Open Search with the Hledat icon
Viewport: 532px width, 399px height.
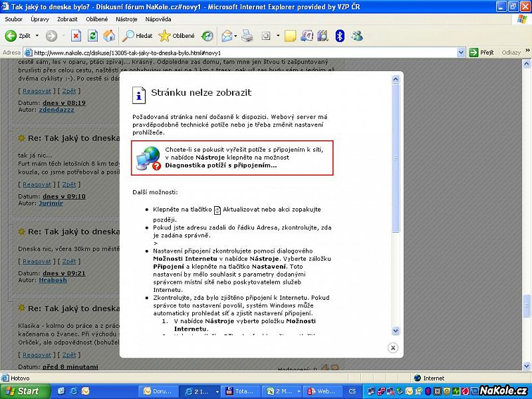click(x=137, y=36)
